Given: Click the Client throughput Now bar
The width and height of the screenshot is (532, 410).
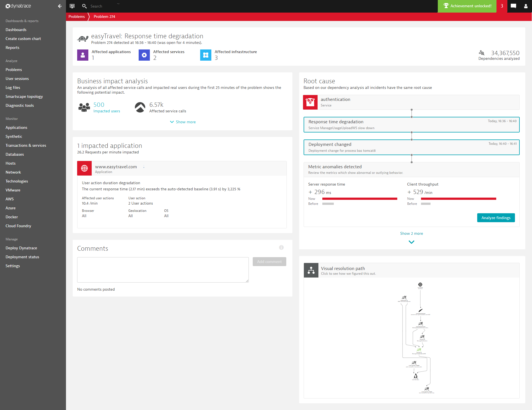Looking at the screenshot, I should [458, 199].
